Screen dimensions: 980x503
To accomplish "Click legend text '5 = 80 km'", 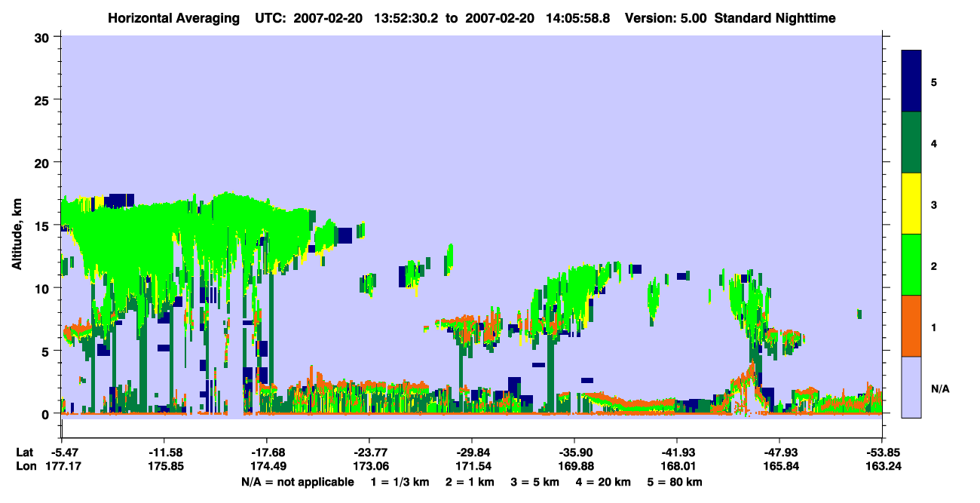I will click(675, 482).
